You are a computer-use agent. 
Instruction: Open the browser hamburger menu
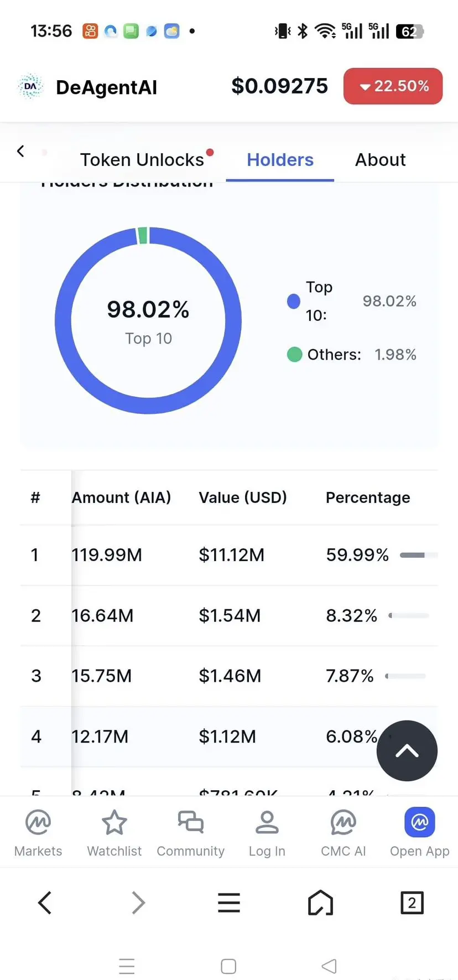228,903
